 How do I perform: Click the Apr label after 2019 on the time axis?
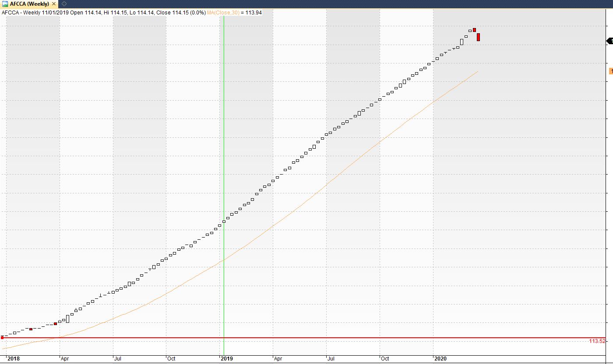click(278, 359)
